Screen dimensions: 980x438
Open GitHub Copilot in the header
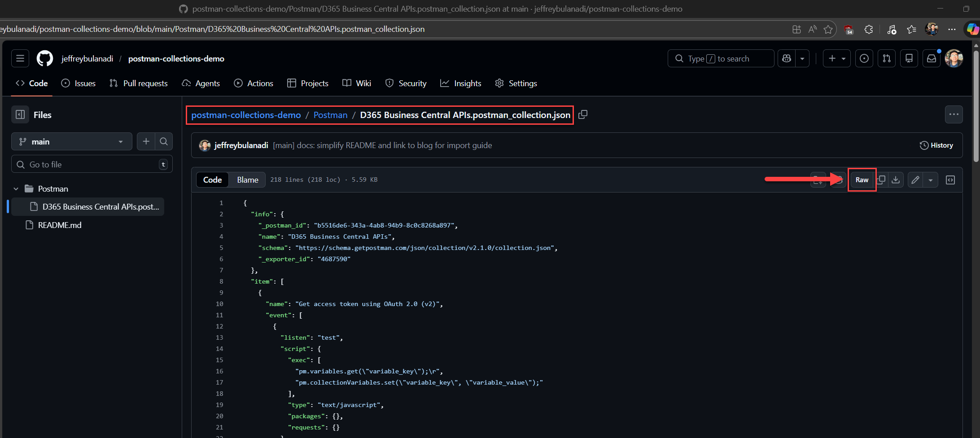pos(786,58)
